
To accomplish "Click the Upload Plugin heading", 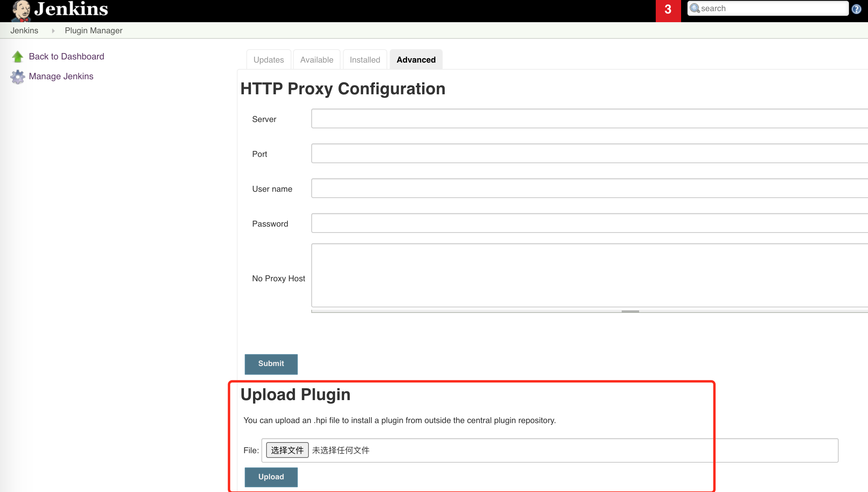I will 295,395.
